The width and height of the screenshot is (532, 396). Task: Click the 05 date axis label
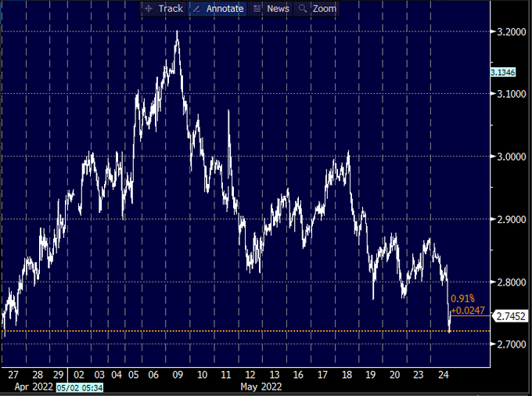[x=133, y=375]
